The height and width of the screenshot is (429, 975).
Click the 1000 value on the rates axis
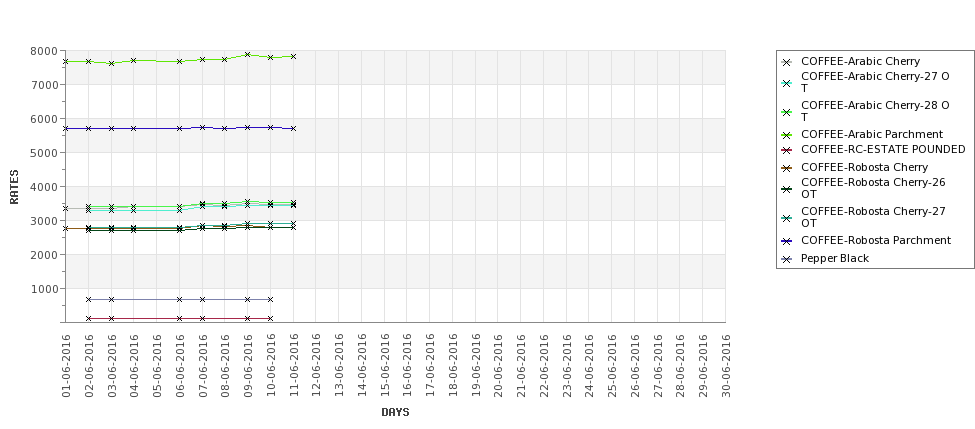(x=44, y=288)
